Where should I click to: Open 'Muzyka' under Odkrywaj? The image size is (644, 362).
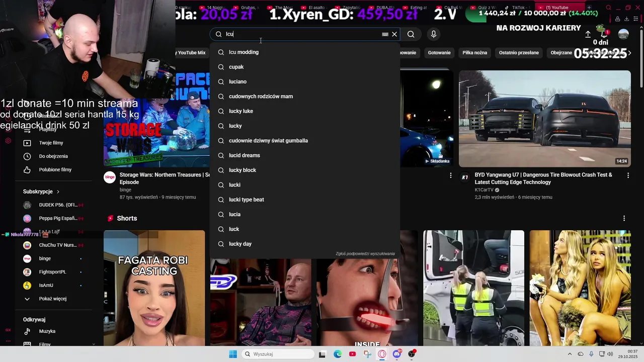[x=47, y=331]
